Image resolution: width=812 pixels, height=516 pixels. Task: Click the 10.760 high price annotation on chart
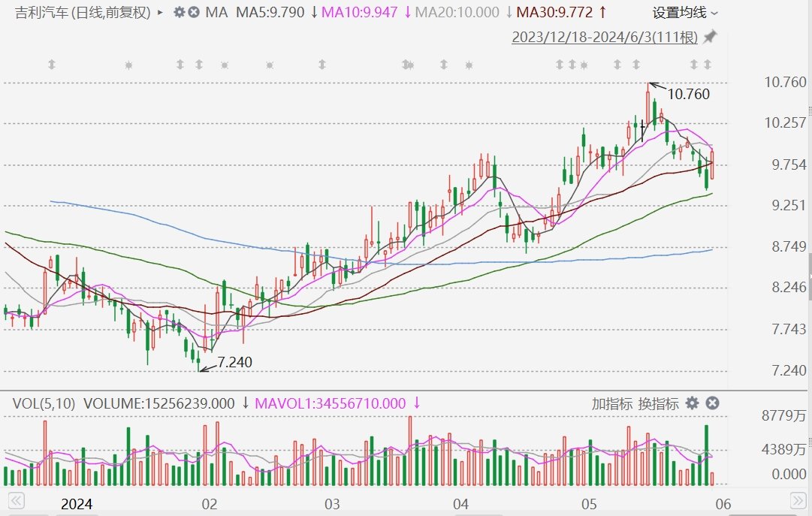point(689,95)
